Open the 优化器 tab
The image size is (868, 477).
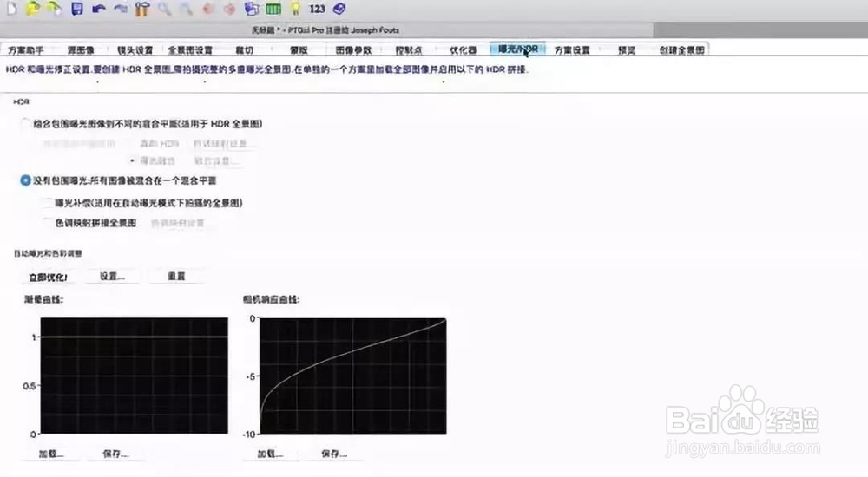[463, 49]
